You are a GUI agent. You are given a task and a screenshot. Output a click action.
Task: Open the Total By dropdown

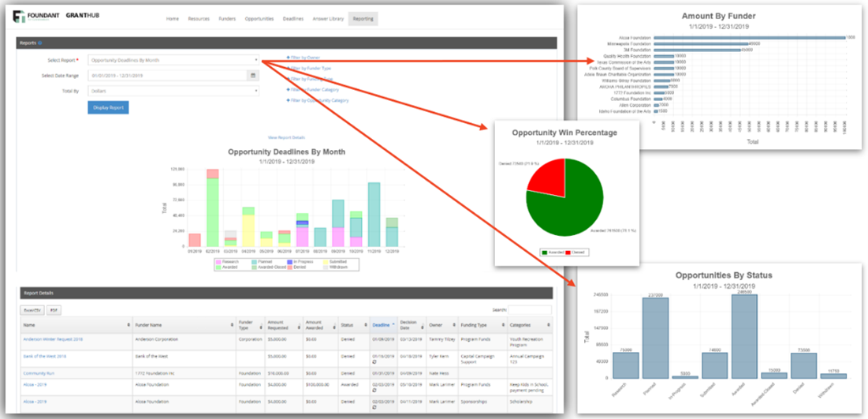click(173, 91)
